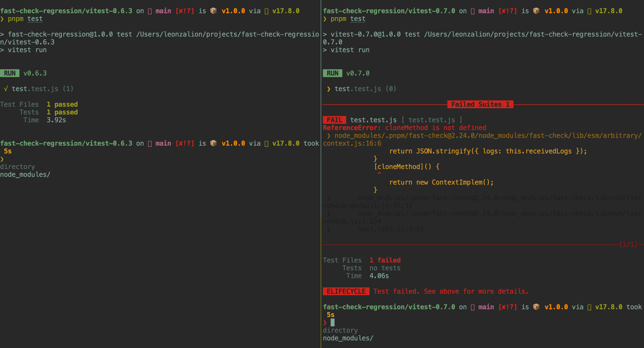Click 'fast-check-regression@1.0.0 test' script line
The height and width of the screenshot is (348, 644).
click(x=159, y=38)
